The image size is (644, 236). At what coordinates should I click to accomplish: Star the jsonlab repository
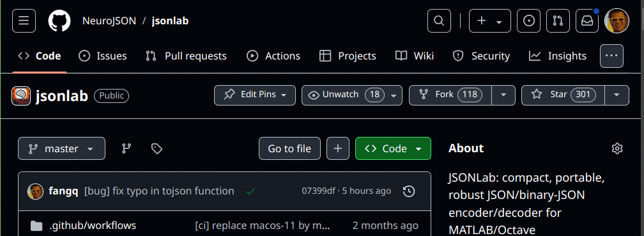click(563, 95)
